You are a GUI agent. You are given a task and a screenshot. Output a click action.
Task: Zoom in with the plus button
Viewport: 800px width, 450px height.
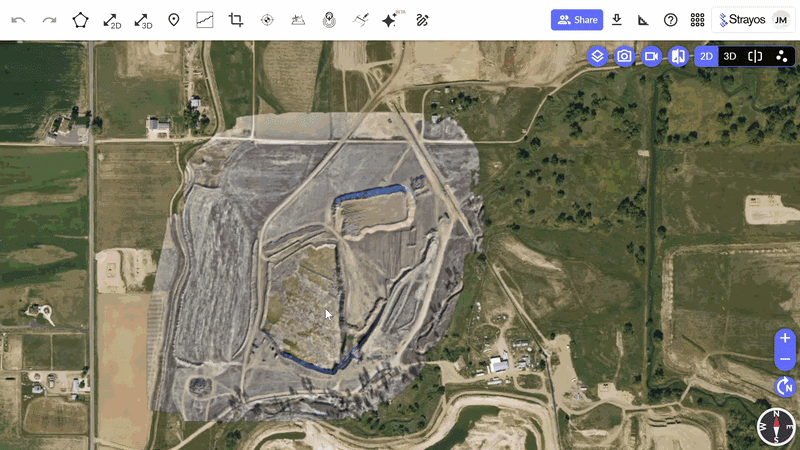tap(785, 338)
